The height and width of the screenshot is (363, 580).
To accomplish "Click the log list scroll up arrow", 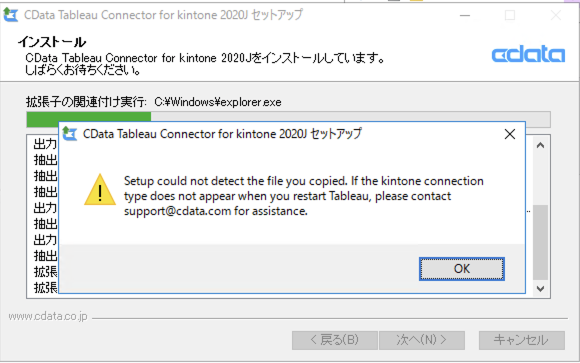I will click(540, 145).
